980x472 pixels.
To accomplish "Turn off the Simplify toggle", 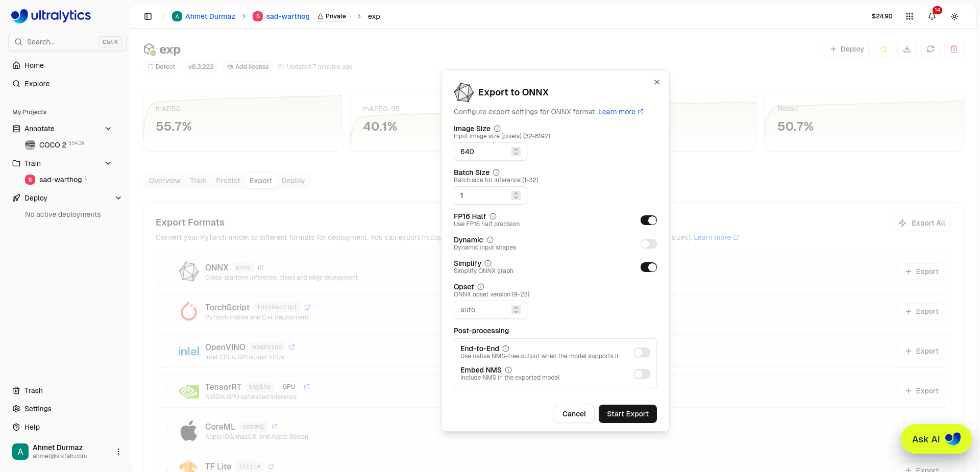I will (x=649, y=267).
